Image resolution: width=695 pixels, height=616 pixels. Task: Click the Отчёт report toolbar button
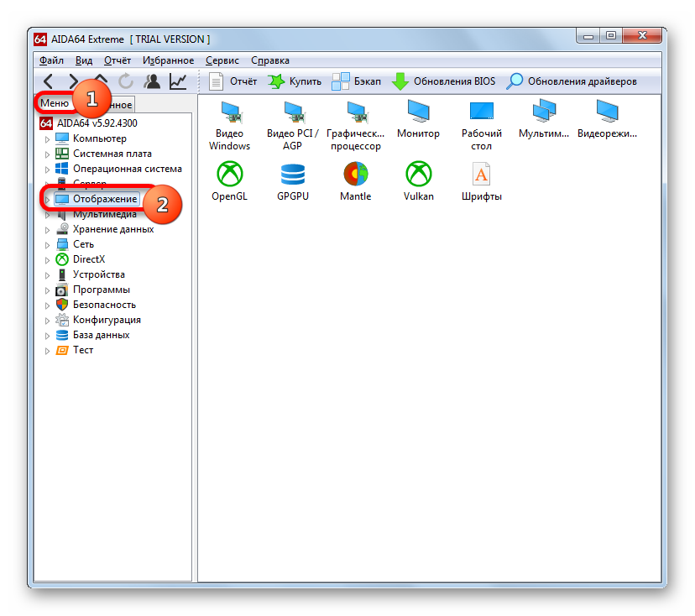click(233, 81)
